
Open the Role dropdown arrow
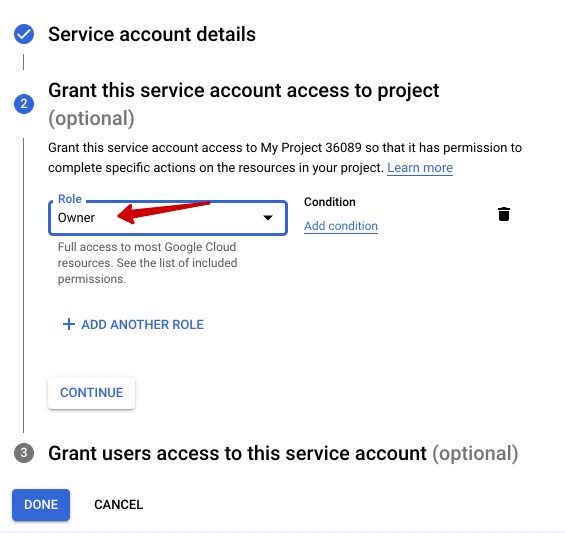267,217
